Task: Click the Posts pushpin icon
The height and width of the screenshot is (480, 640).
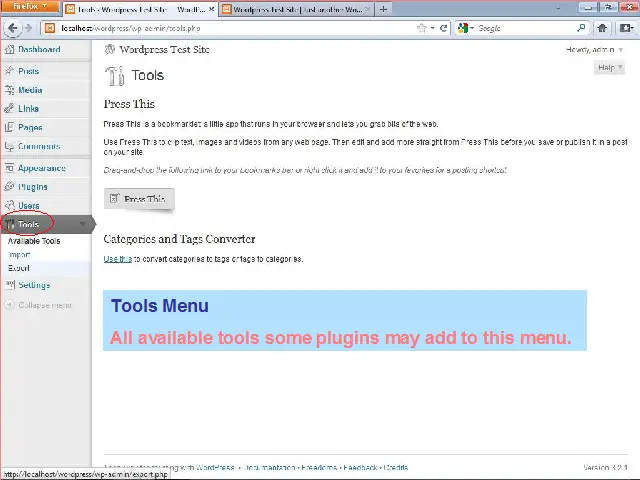Action: coord(9,71)
